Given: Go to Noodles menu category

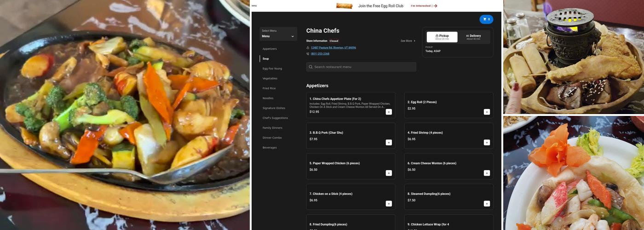Looking at the screenshot, I should pyautogui.click(x=268, y=98).
